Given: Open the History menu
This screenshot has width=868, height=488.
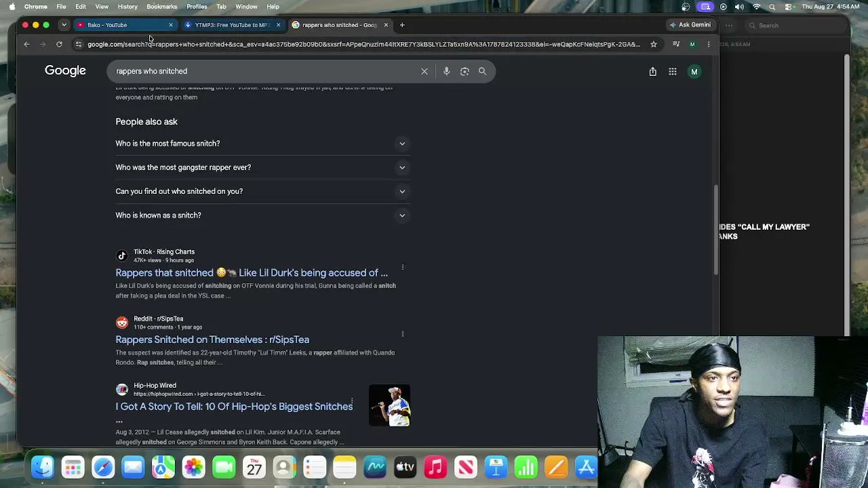Looking at the screenshot, I should (x=127, y=7).
